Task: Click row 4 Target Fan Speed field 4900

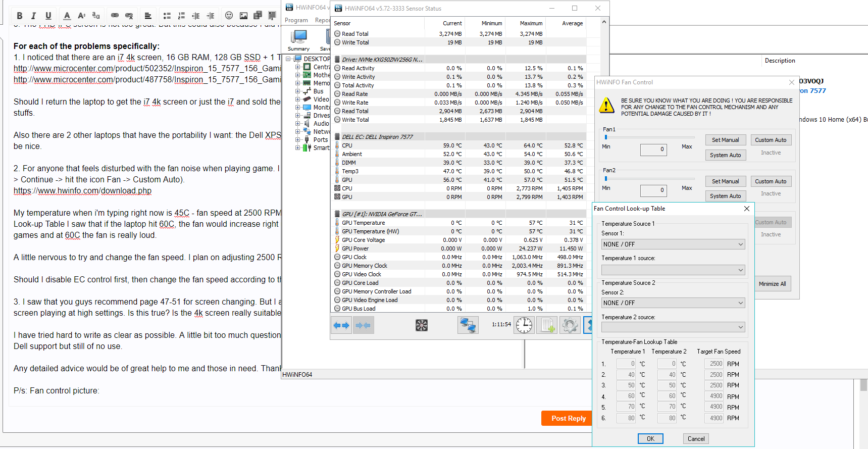Action: click(714, 396)
